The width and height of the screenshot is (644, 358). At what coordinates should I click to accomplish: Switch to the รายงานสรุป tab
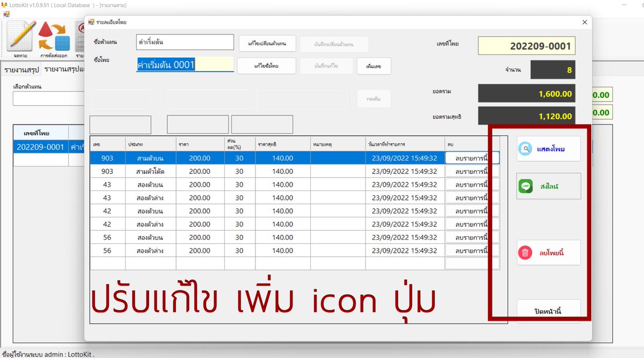21,70
